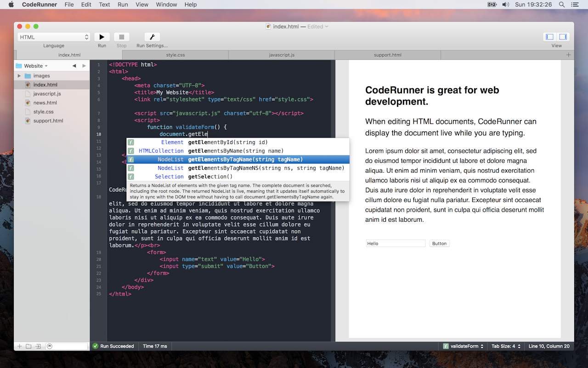
Task: Open Run Settings wrench icon
Action: (x=152, y=37)
